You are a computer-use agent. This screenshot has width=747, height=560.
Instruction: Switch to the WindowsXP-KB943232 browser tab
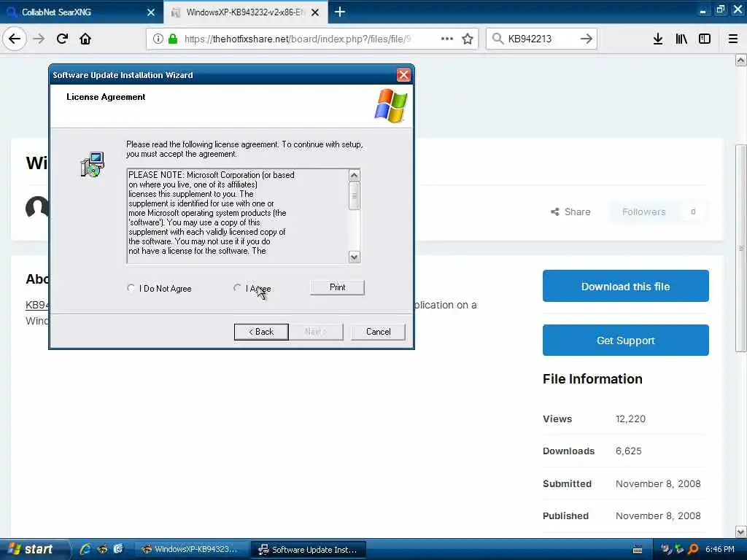pyautogui.click(x=245, y=12)
